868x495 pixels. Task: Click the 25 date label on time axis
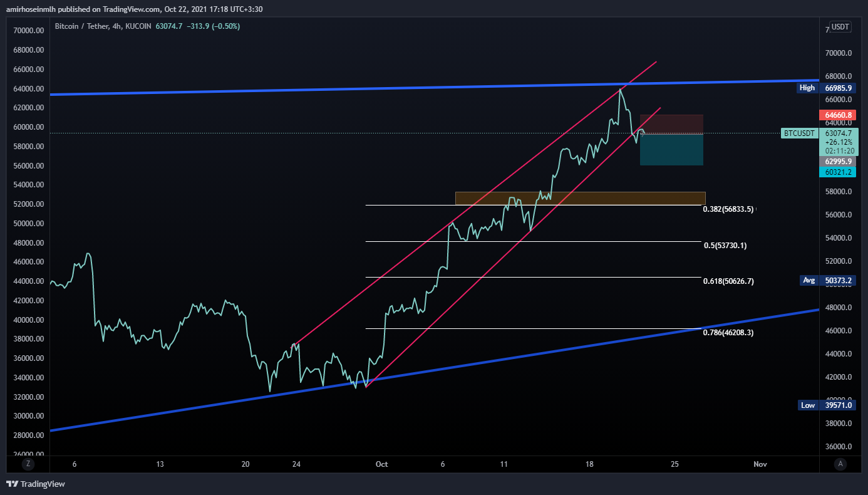click(674, 464)
